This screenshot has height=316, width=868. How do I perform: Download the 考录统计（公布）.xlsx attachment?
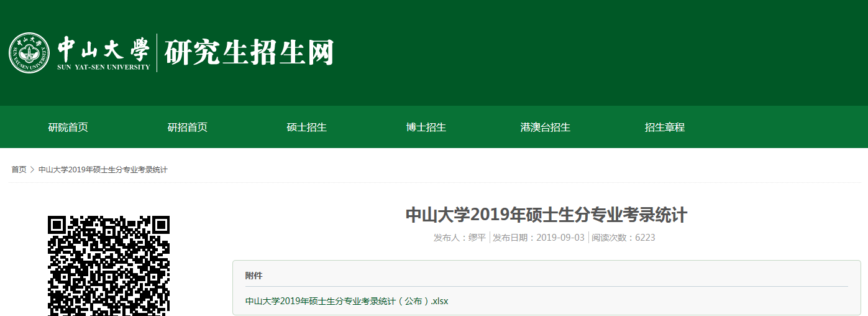tap(347, 301)
